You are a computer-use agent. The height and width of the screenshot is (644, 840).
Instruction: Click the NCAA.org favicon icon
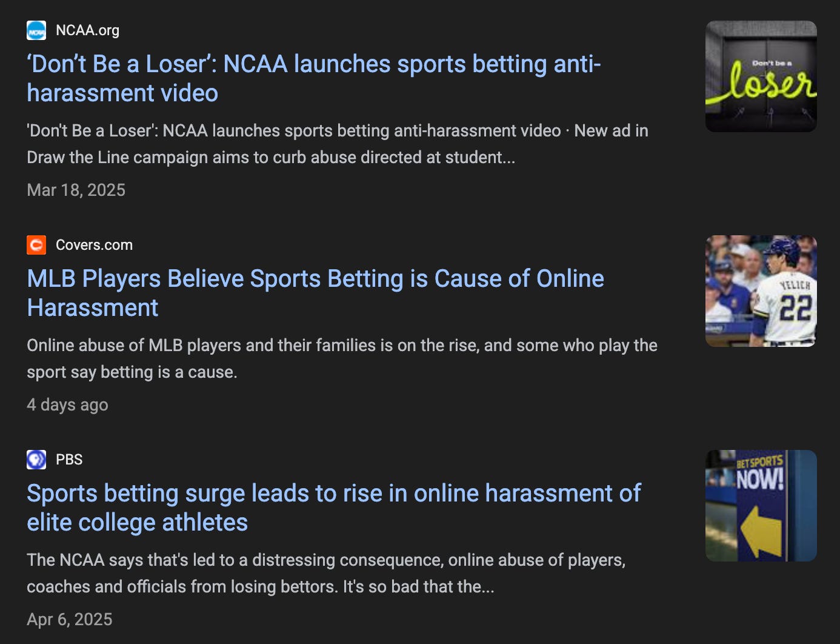(x=36, y=30)
